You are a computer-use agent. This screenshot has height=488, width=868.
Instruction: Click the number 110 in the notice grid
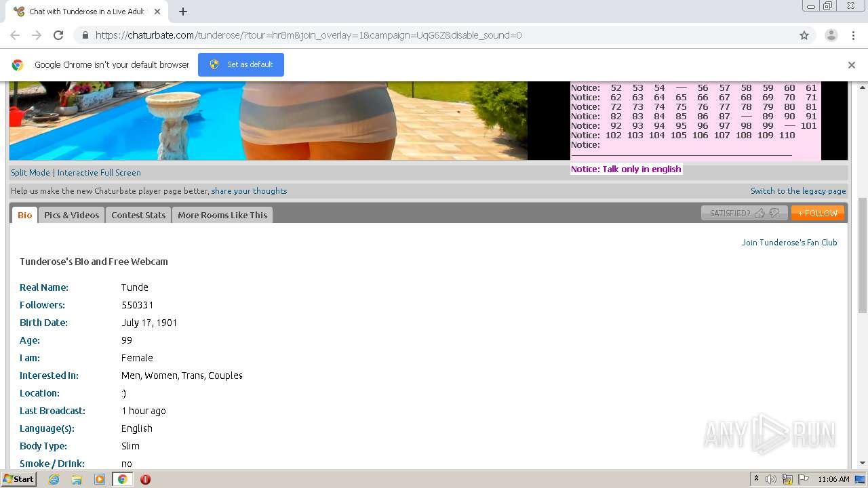pos(787,136)
